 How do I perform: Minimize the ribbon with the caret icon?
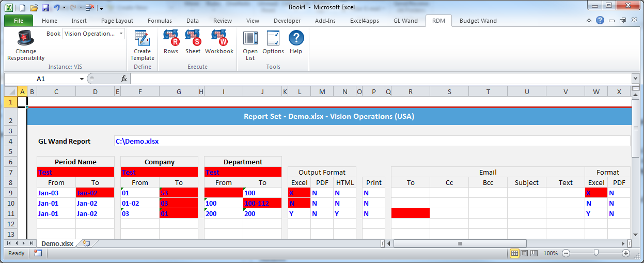click(x=589, y=21)
